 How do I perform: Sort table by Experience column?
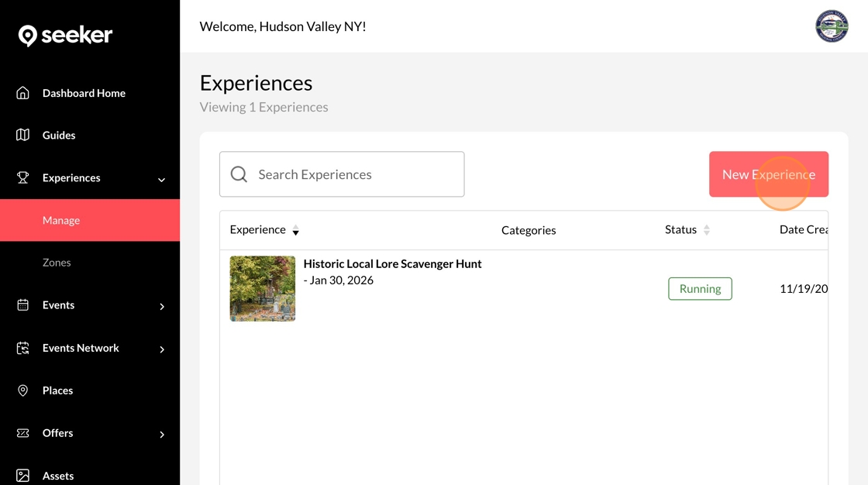point(295,230)
